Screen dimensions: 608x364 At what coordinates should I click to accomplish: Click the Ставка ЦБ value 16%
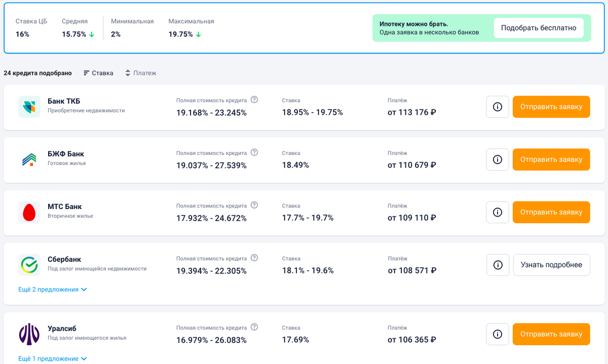pyautogui.click(x=22, y=34)
